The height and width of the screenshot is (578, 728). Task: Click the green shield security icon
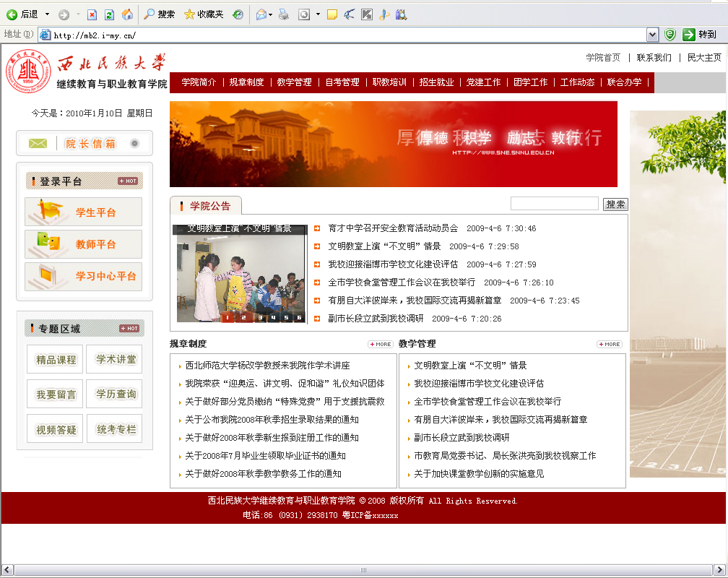pyautogui.click(x=669, y=35)
